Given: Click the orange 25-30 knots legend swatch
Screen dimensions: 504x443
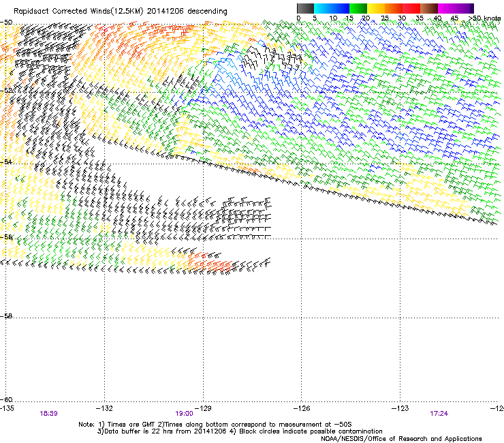Looking at the screenshot, I should pos(394,8).
